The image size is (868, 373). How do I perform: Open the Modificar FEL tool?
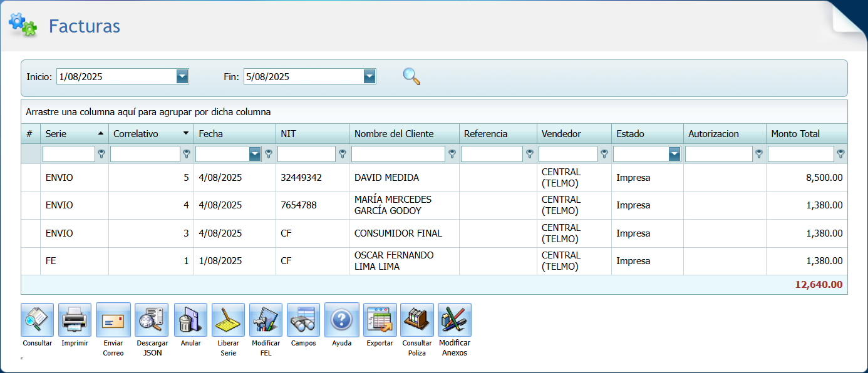click(266, 320)
